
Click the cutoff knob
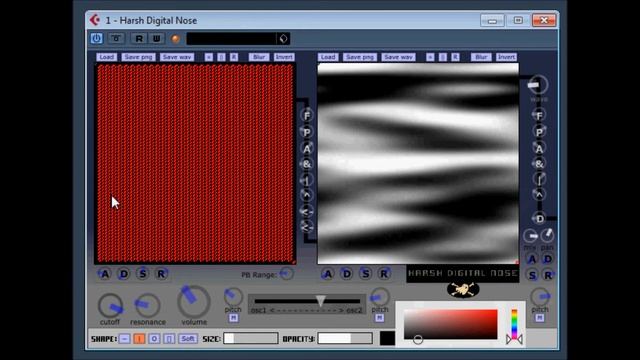110,305
